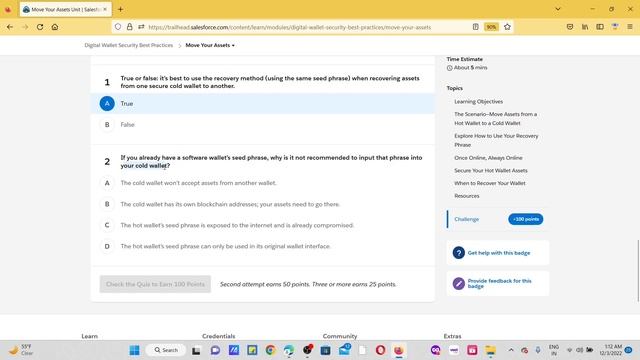Go to Explore How to Use Your Recovery Phrase
This screenshot has width=640, height=360.
pyautogui.click(x=496, y=140)
